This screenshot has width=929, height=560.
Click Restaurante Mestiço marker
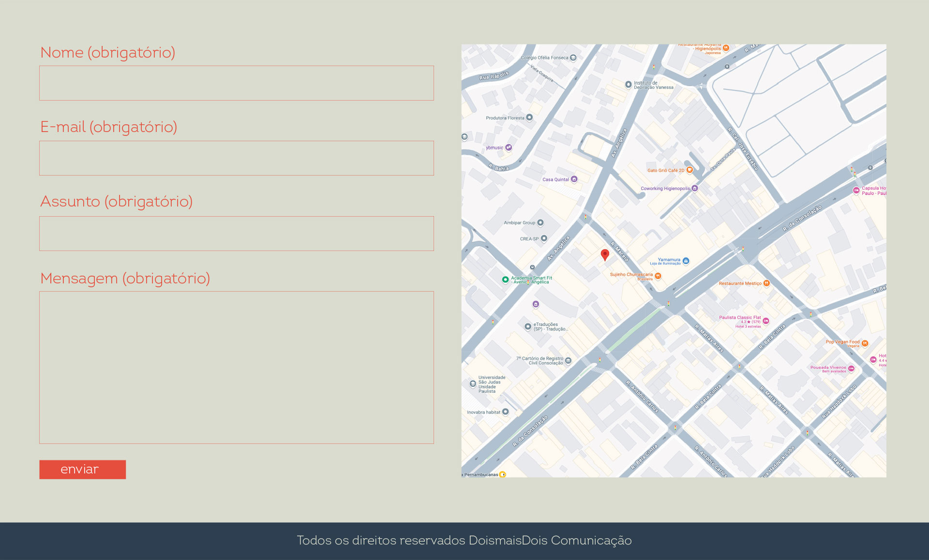[766, 283]
